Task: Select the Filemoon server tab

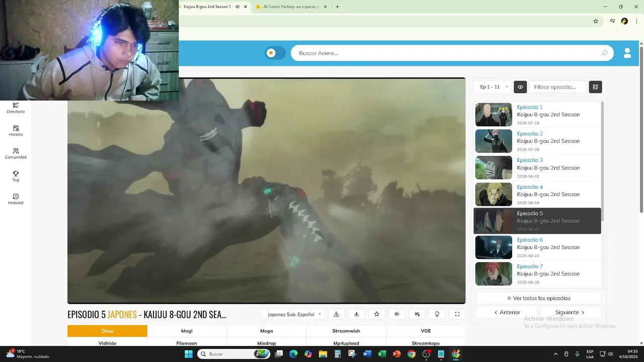Action: pyautogui.click(x=187, y=343)
